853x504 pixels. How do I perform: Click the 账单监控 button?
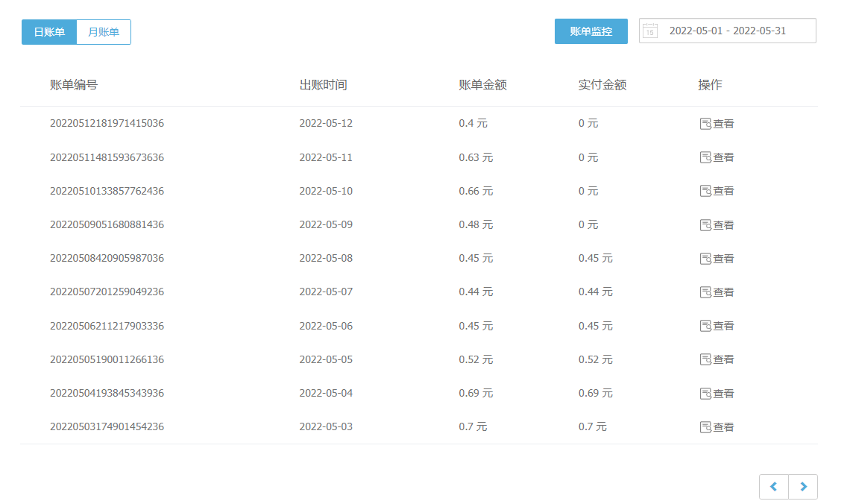(x=591, y=31)
